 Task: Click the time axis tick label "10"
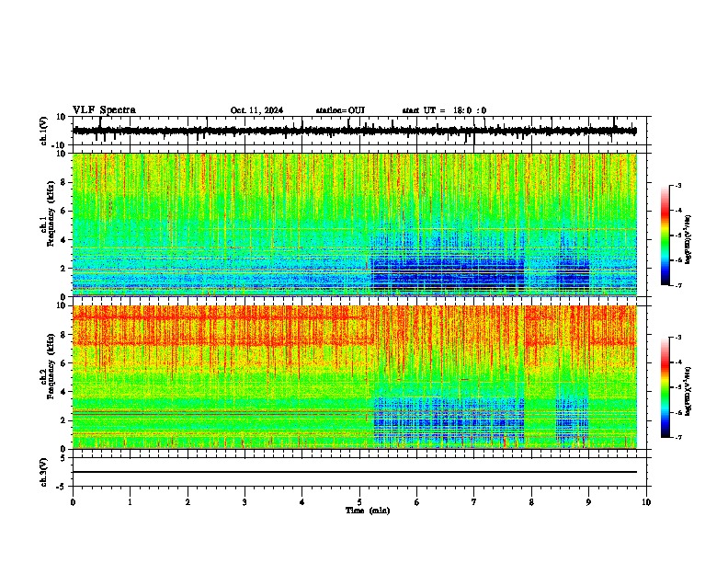tap(646, 502)
